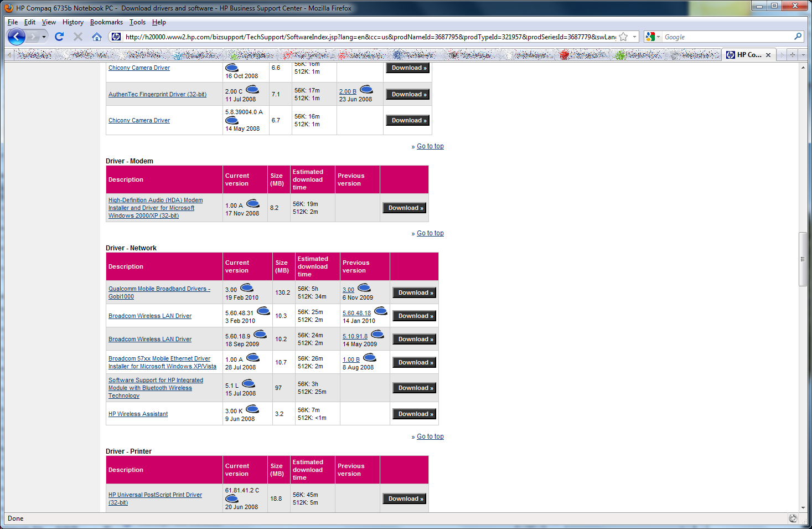Open the Bookmarks menu

[106, 22]
